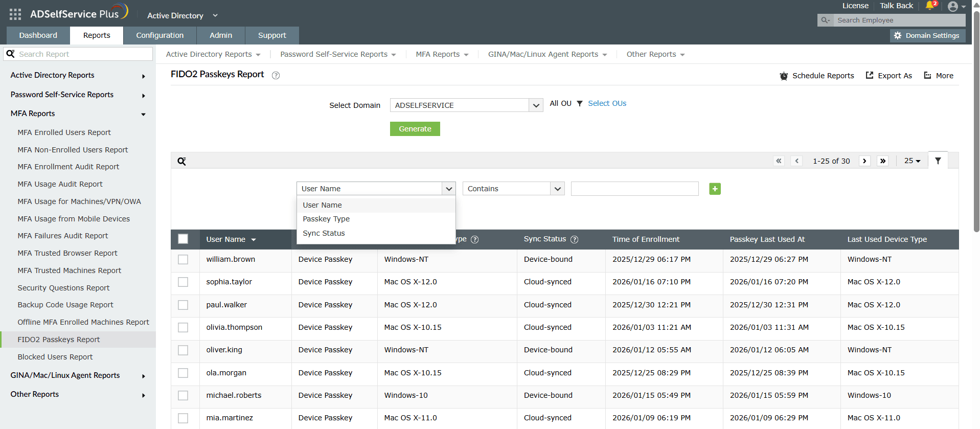Add filter criterion with green plus
980x429 pixels.
[715, 189]
